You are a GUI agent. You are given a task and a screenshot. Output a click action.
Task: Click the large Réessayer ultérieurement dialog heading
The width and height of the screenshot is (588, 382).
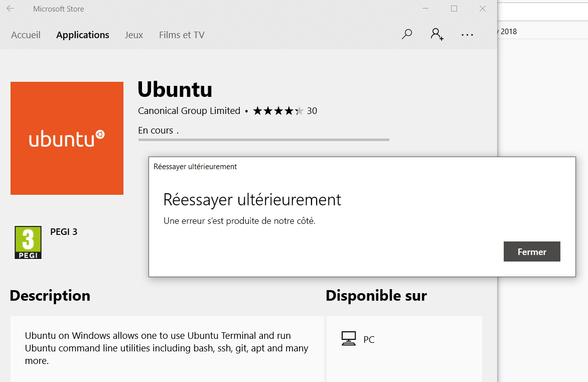(x=252, y=200)
